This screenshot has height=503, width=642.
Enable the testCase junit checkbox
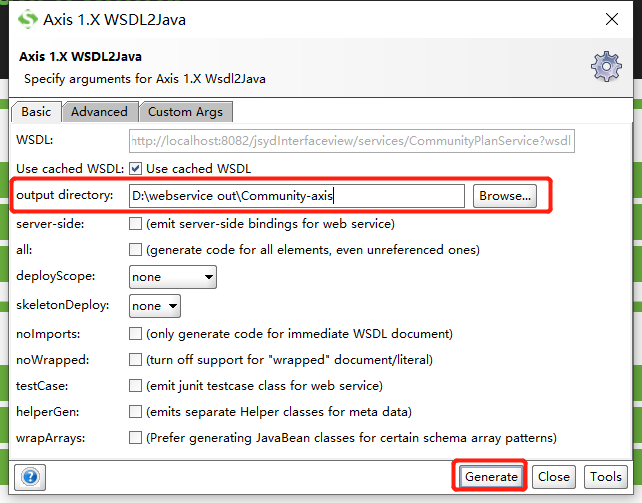tap(136, 386)
